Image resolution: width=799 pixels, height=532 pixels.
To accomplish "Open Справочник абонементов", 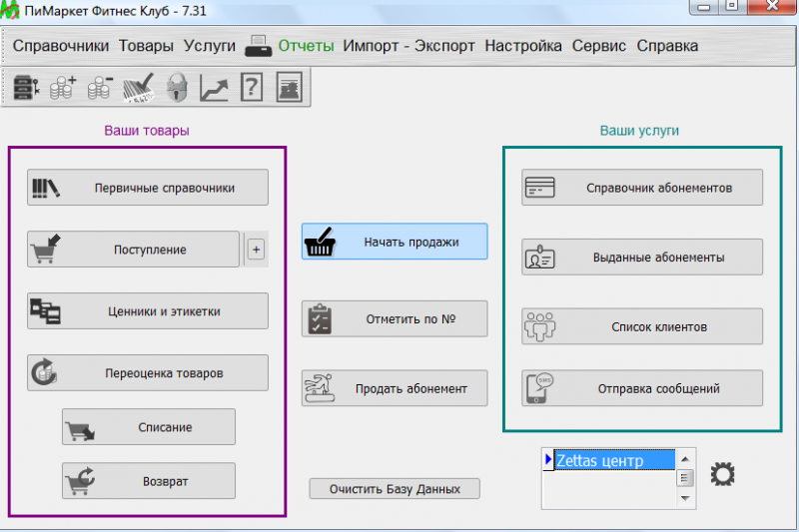I will 642,188.
